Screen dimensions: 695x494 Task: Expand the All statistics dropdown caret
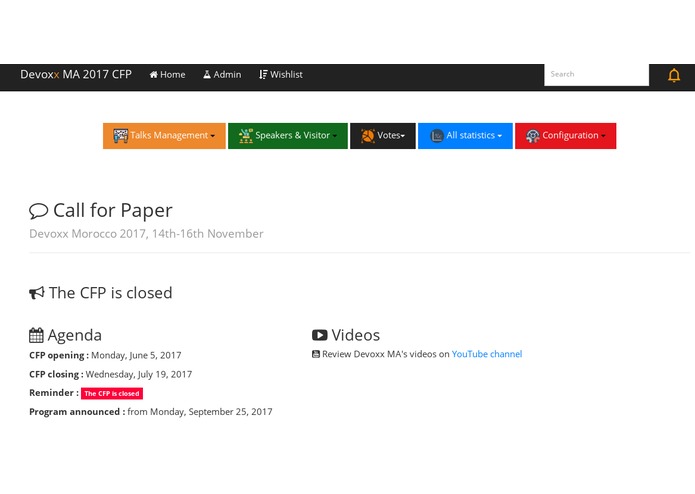tap(500, 136)
